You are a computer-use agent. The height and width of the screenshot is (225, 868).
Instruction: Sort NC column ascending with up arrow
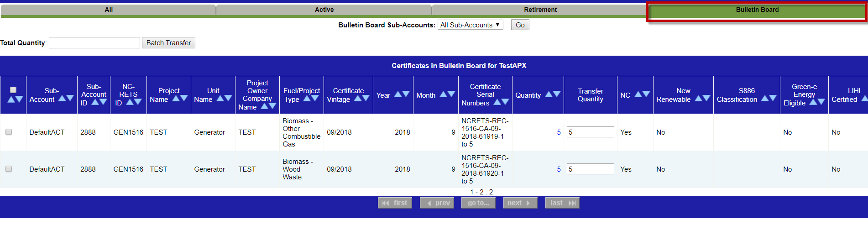click(638, 94)
